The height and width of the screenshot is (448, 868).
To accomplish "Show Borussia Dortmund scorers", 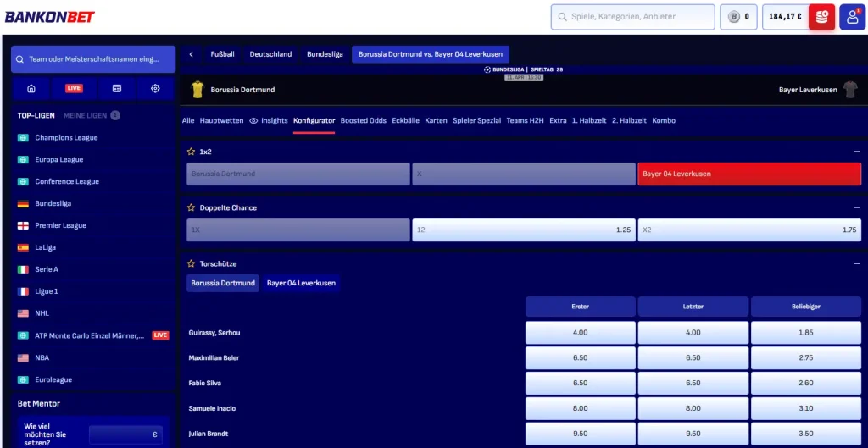I will tap(223, 283).
